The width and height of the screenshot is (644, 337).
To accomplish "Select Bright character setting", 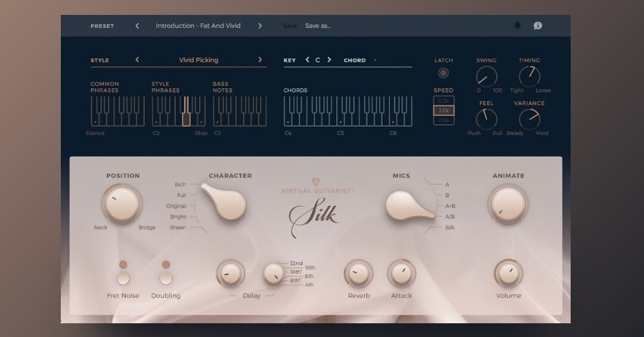I will (178, 217).
